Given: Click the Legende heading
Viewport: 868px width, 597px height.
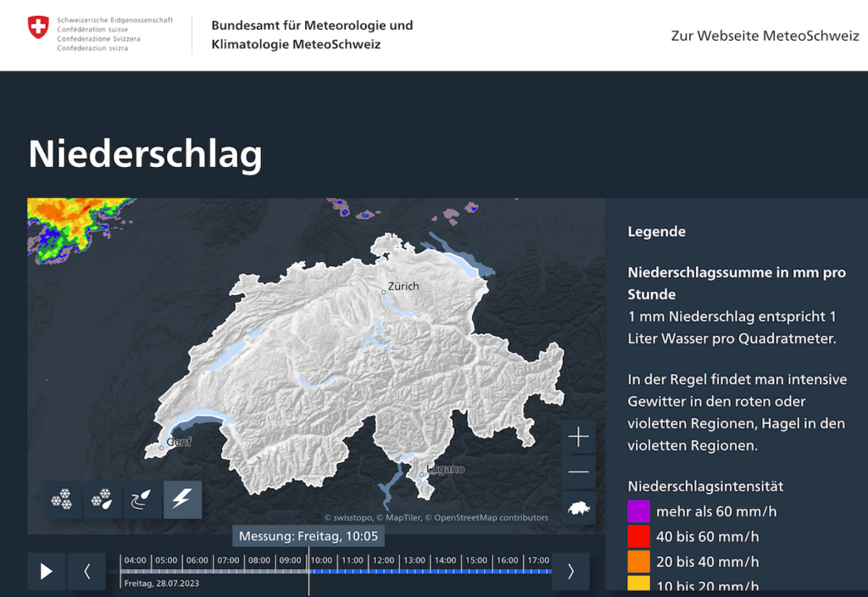Looking at the screenshot, I should pos(657,232).
